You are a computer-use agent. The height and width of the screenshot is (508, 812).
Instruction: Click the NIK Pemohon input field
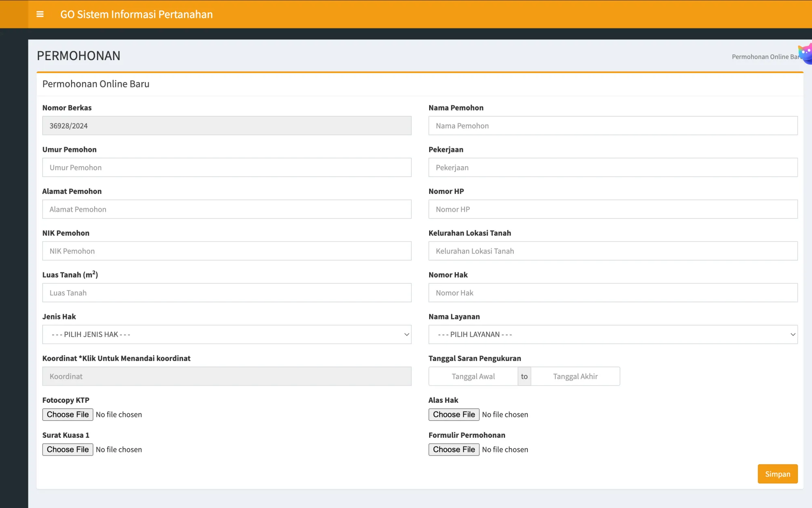tap(227, 250)
